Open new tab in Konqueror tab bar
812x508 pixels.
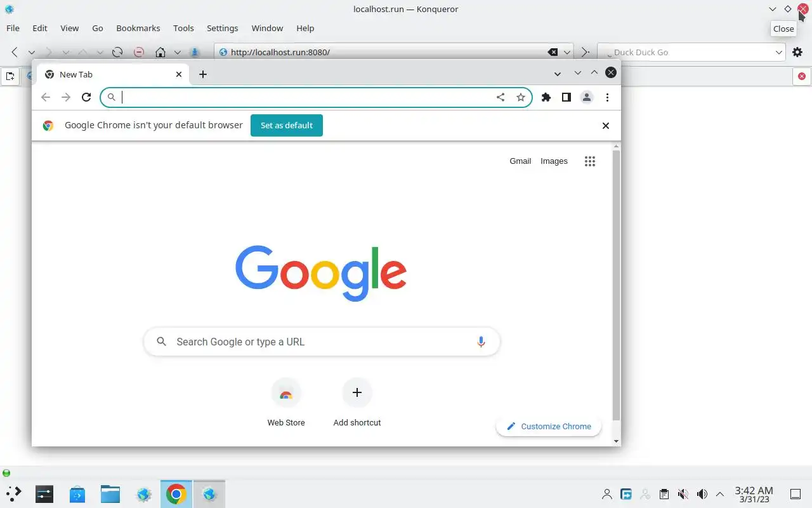(10, 76)
